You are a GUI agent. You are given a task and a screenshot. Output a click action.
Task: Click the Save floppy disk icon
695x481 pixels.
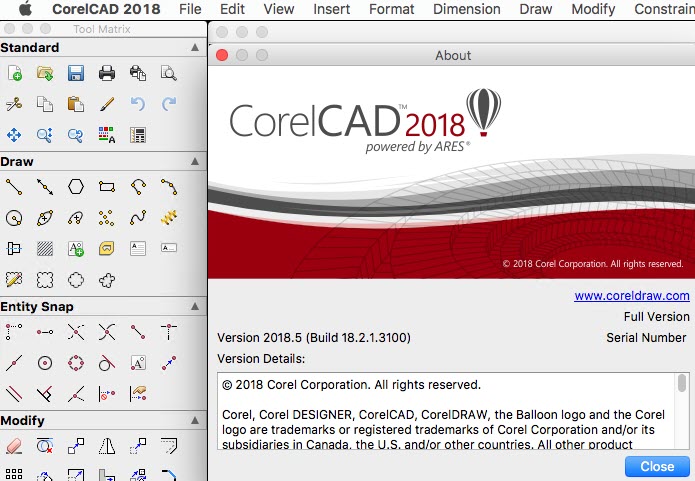[x=76, y=73]
